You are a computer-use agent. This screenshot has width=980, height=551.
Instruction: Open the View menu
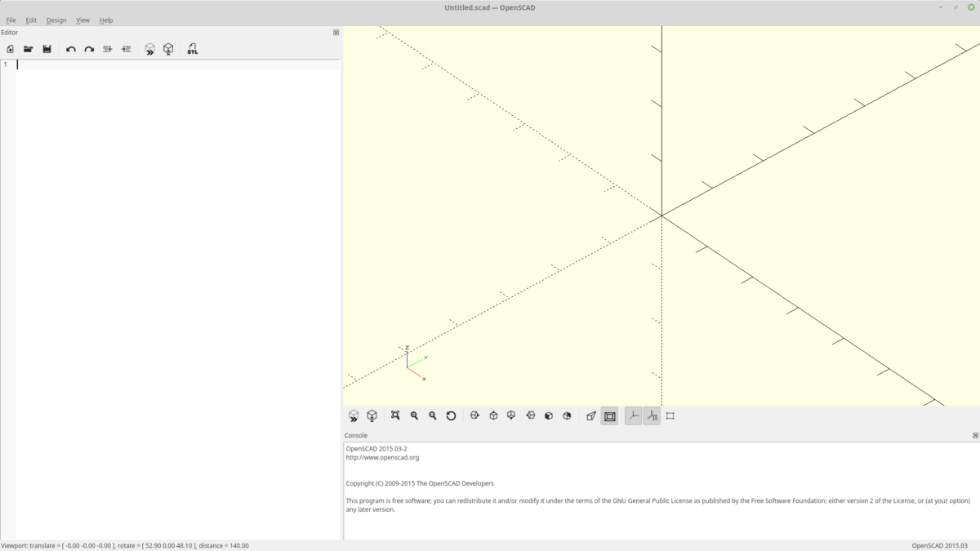[x=82, y=20]
